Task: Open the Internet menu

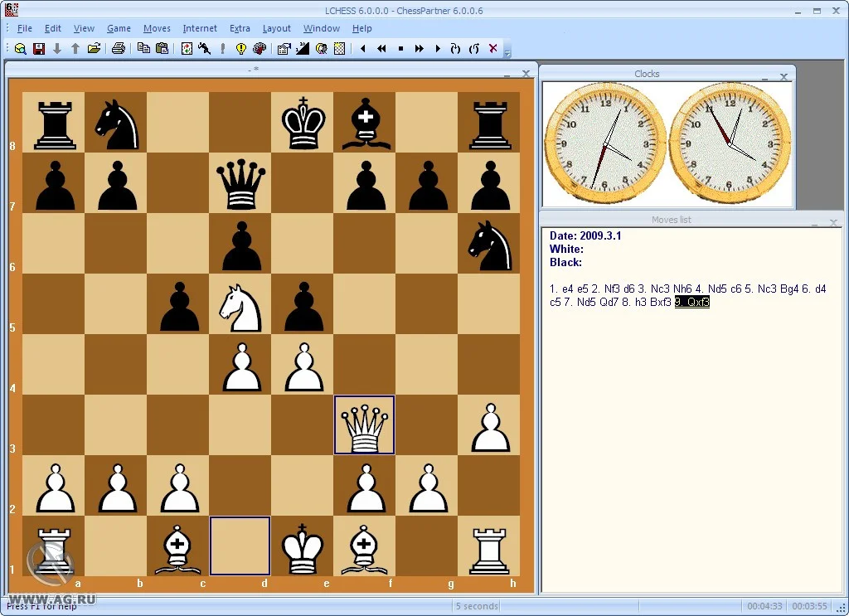Action: (x=200, y=28)
